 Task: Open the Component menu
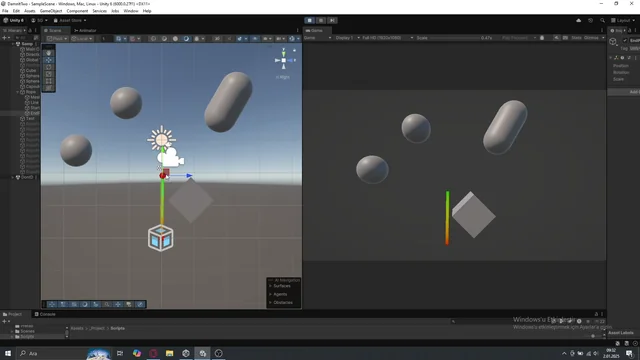[x=77, y=11]
